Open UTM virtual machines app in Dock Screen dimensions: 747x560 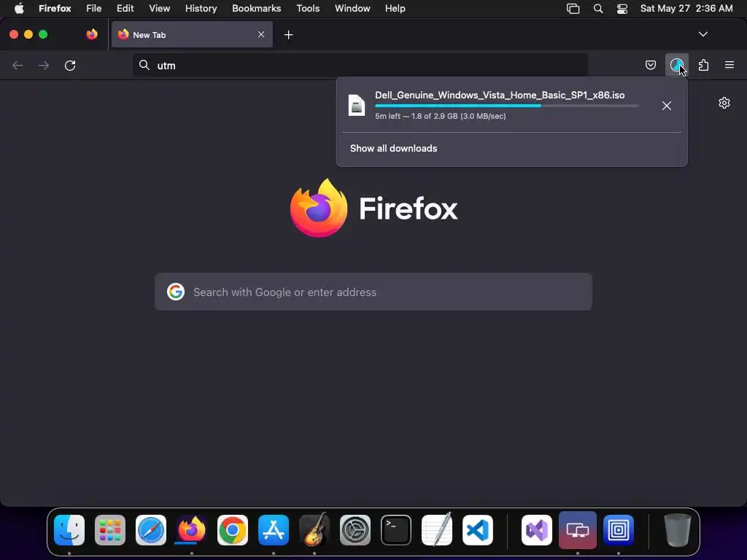click(578, 530)
